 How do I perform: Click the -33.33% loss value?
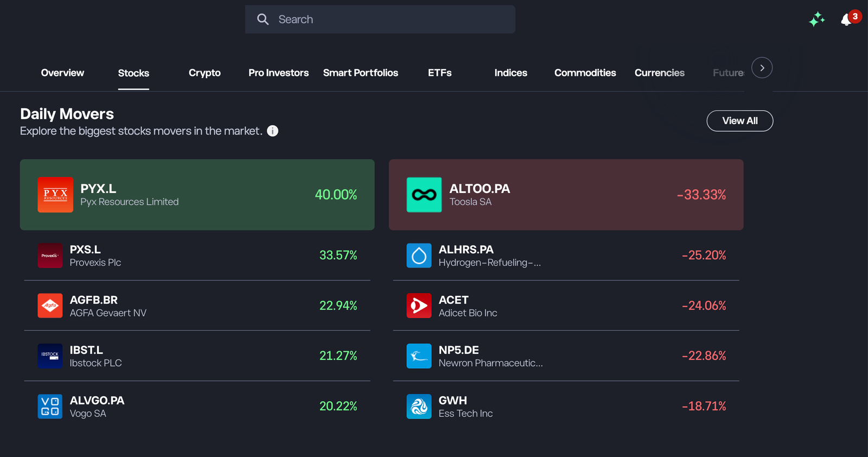pos(701,195)
